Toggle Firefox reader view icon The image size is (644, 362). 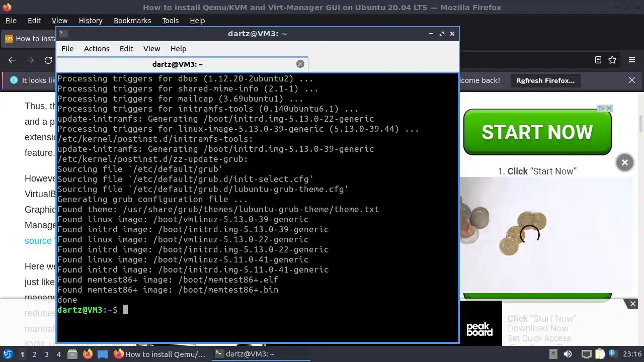[x=598, y=60]
